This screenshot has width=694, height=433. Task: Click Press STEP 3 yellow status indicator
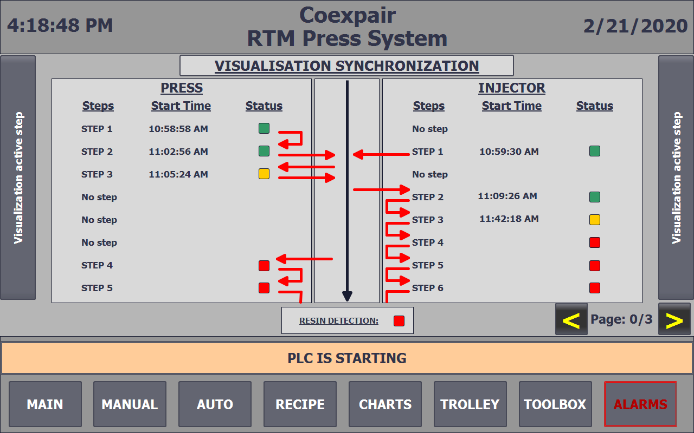click(x=264, y=174)
